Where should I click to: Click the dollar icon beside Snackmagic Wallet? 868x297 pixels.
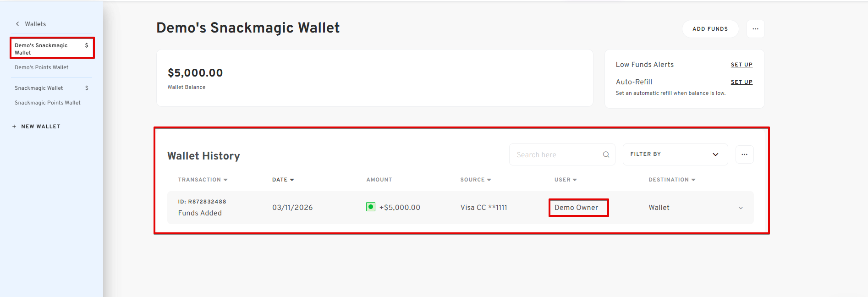[87, 88]
